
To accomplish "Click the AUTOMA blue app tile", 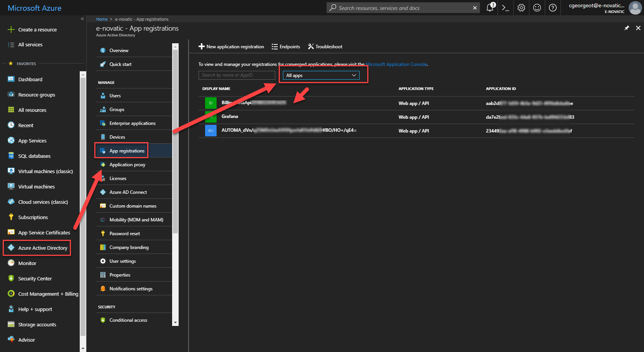I will tap(210, 131).
